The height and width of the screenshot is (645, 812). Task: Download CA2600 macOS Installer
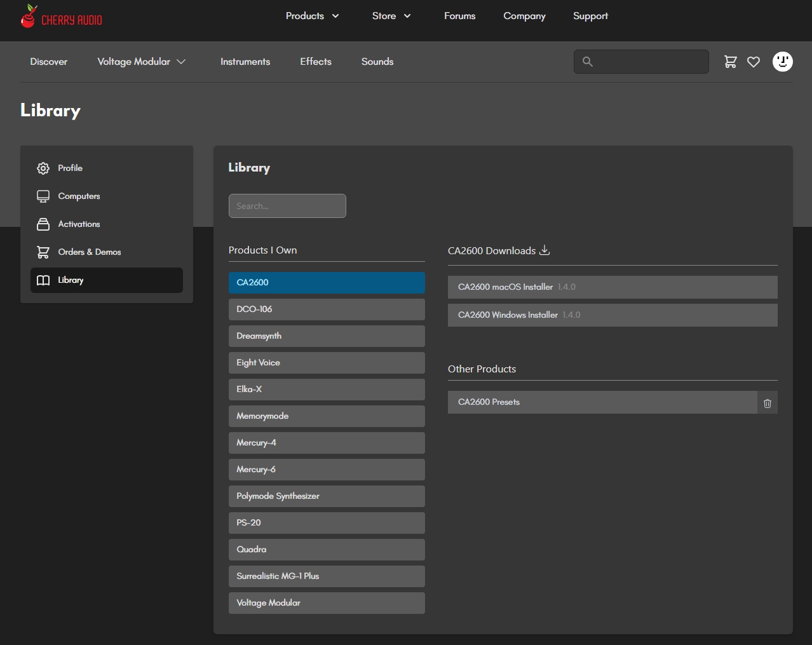(x=612, y=287)
